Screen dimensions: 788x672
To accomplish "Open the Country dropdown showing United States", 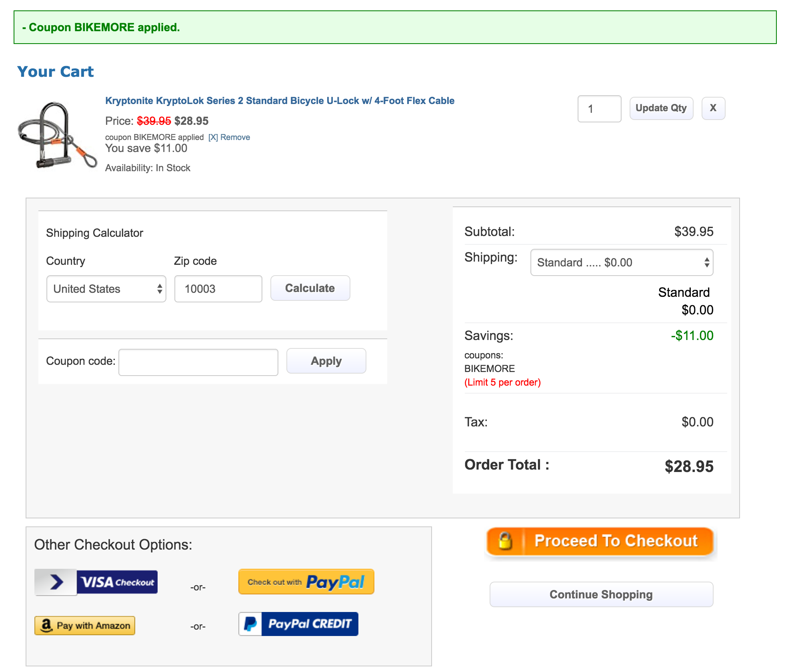I will tap(106, 289).
